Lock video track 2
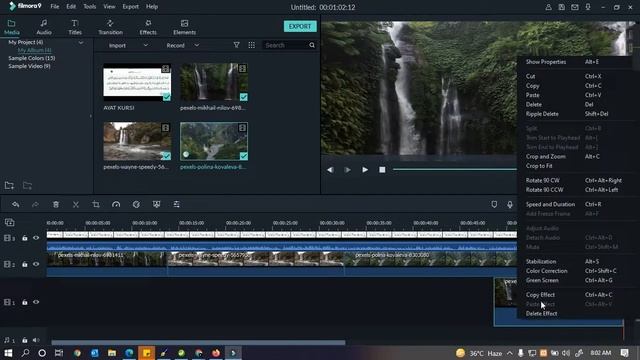 point(24,264)
